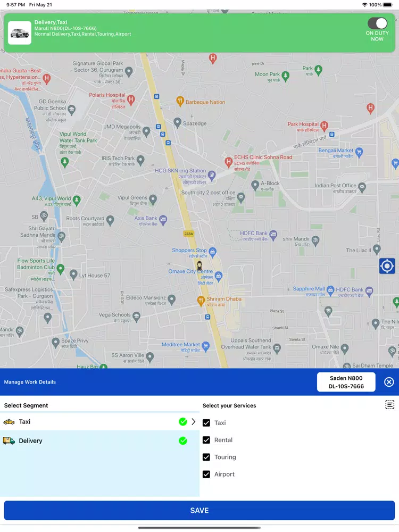Tap the SS Aaron Ville pin
The image size is (399, 532).
pos(150,356)
